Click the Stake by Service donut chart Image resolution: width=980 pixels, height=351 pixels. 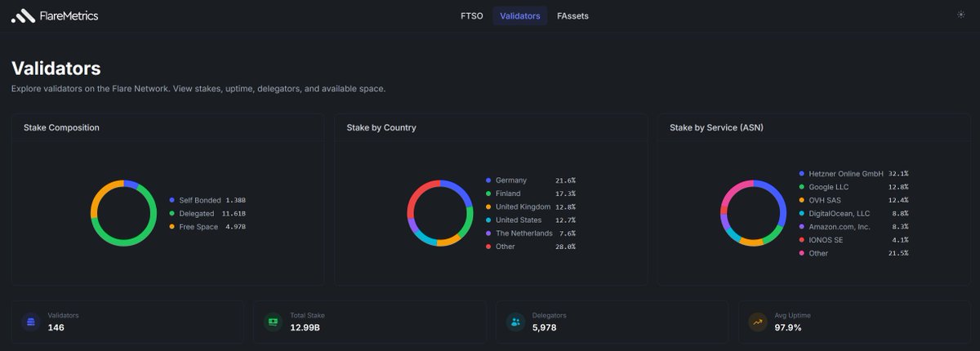754,213
